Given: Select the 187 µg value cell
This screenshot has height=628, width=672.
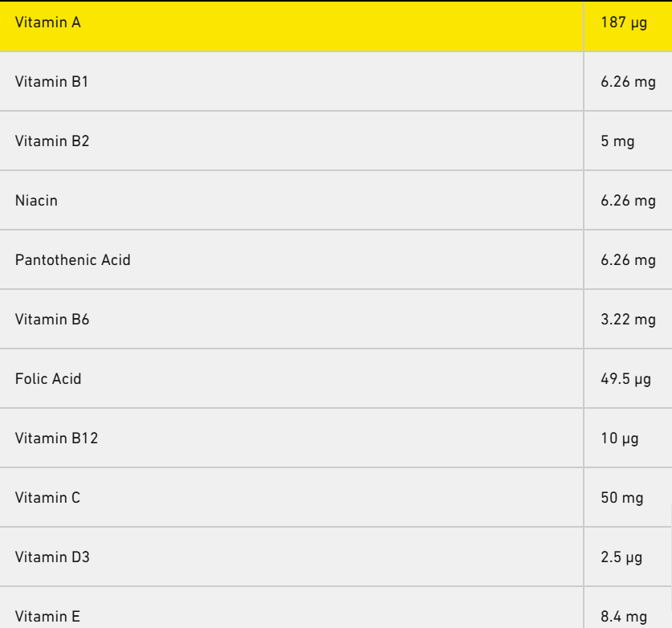Looking at the screenshot, I should (617, 24).
